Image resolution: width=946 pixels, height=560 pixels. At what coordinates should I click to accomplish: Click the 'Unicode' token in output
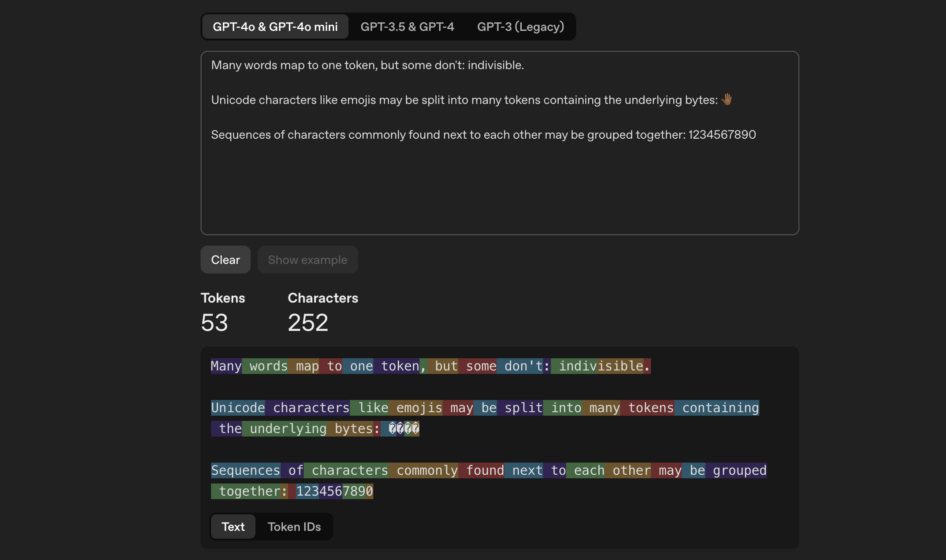coord(238,408)
